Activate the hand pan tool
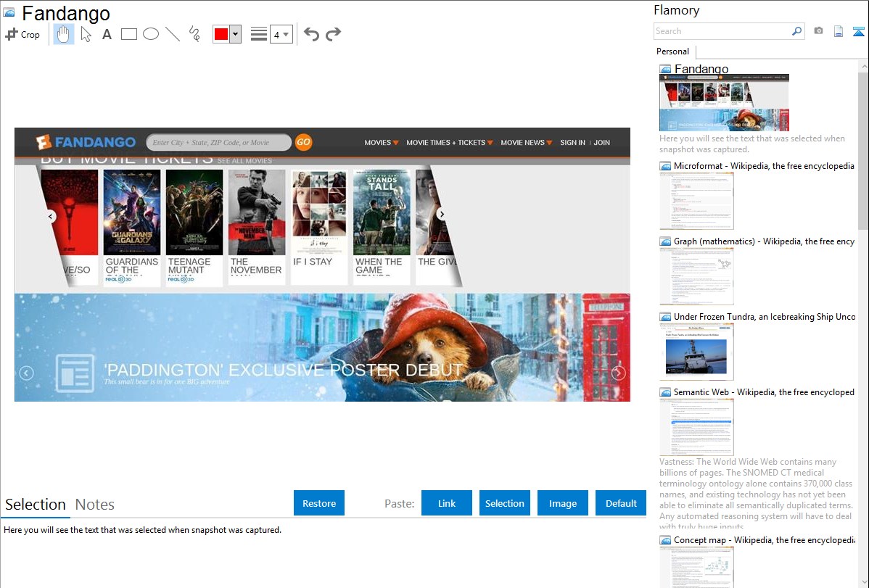Screen dimensions: 869x588 click(x=64, y=34)
